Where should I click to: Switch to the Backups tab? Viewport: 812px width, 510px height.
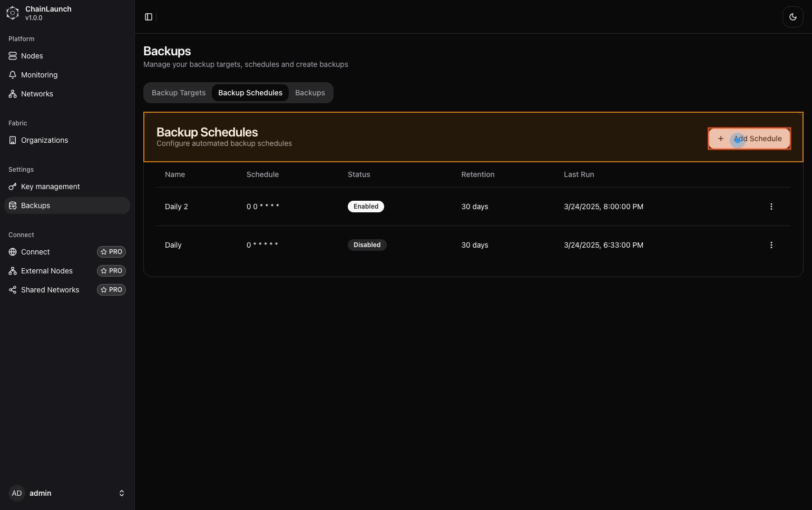[x=310, y=93]
